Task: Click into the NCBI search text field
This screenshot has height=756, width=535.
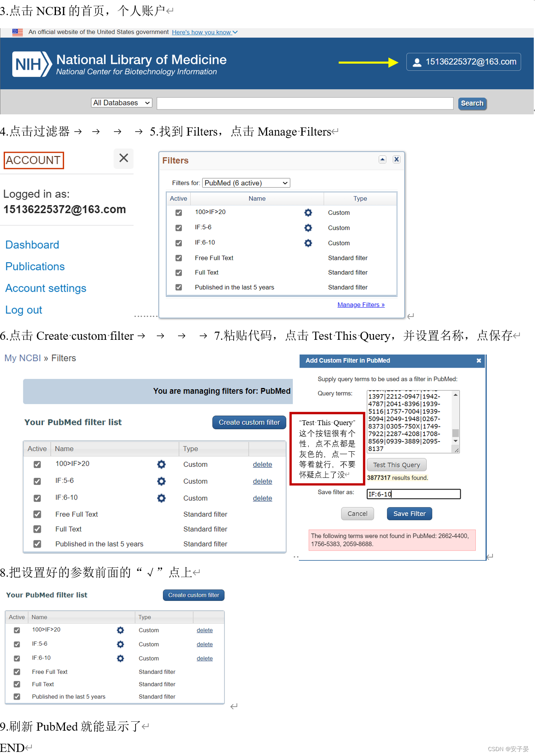Action: pyautogui.click(x=305, y=103)
